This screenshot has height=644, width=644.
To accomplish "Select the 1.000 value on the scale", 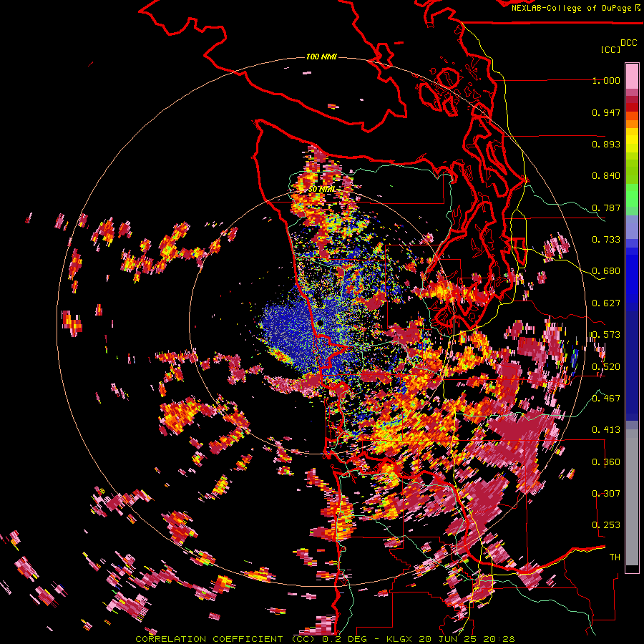I will tap(606, 80).
